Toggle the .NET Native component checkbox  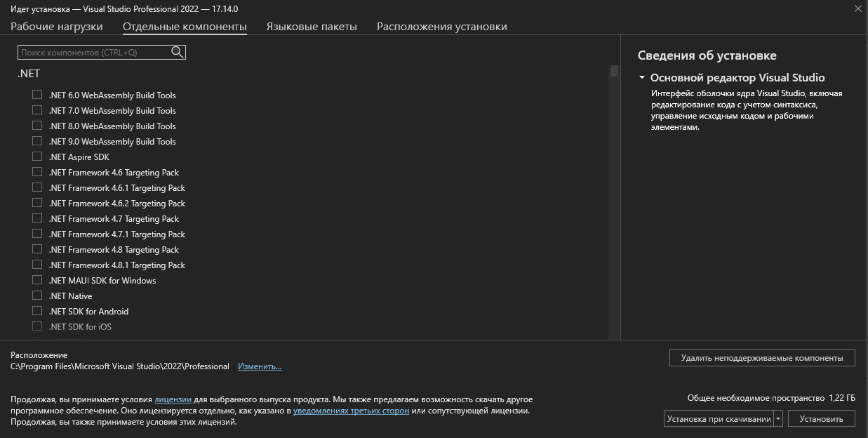tap(37, 296)
